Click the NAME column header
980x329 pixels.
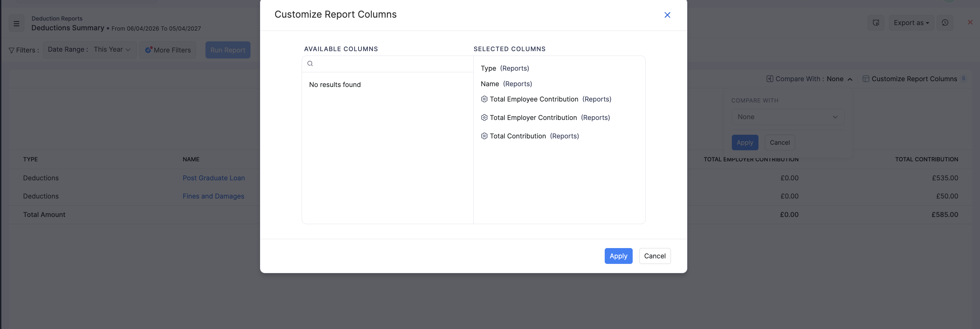[x=191, y=159]
